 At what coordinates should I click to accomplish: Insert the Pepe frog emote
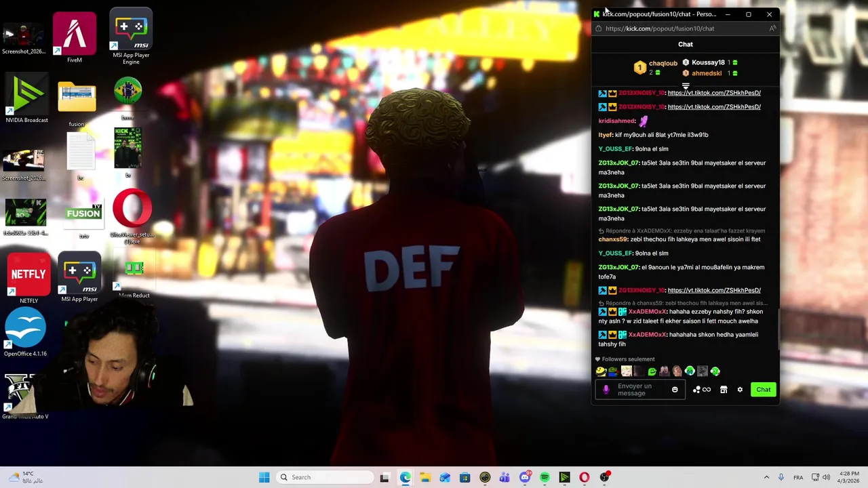pyautogui.click(x=613, y=371)
